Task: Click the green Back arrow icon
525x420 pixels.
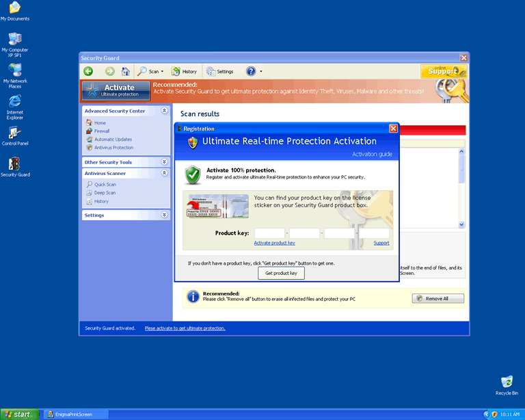Action: (88, 71)
